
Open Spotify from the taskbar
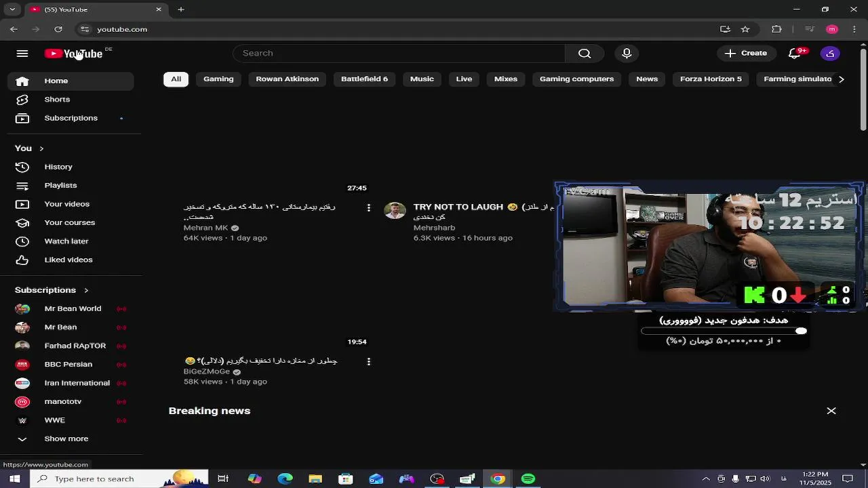[x=528, y=479]
